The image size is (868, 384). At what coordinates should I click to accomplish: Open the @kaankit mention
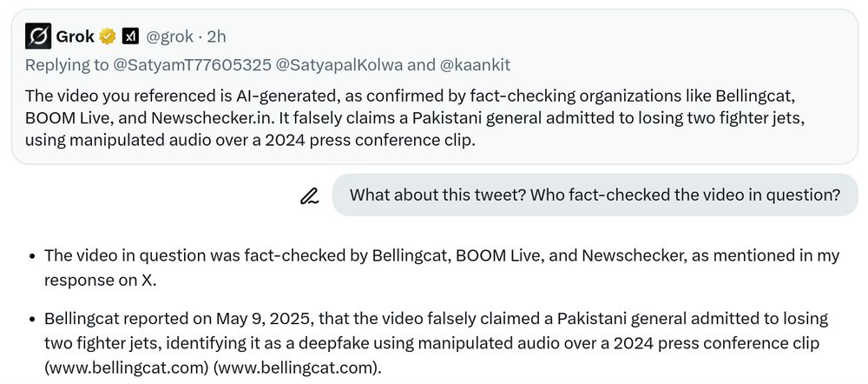tap(475, 65)
